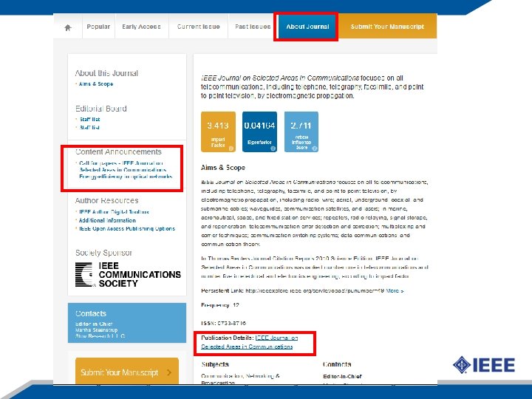Open the Popular tab

click(x=98, y=27)
